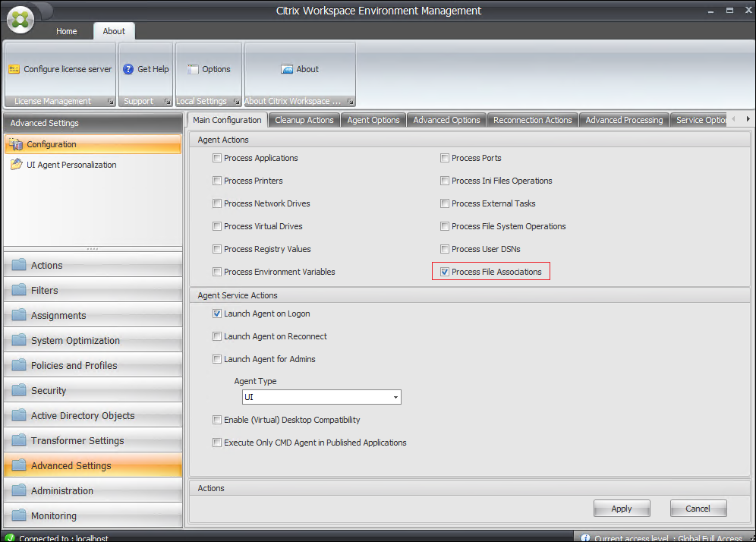
Task: Click the About ribbon icon
Action: (287, 69)
